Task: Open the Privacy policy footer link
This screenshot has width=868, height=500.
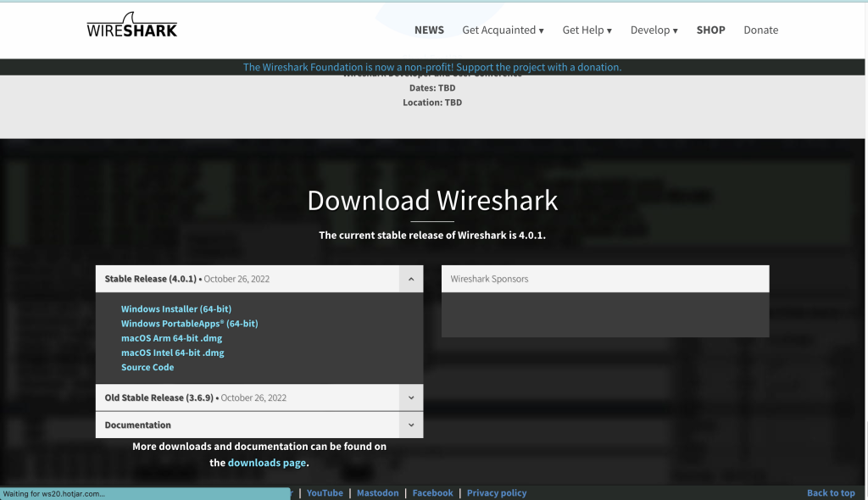Action: [x=497, y=492]
